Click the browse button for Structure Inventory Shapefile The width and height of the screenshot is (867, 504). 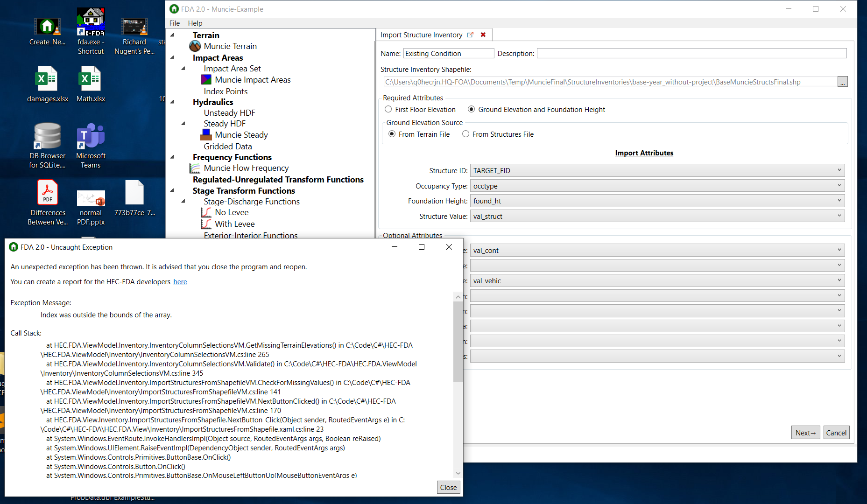(842, 81)
